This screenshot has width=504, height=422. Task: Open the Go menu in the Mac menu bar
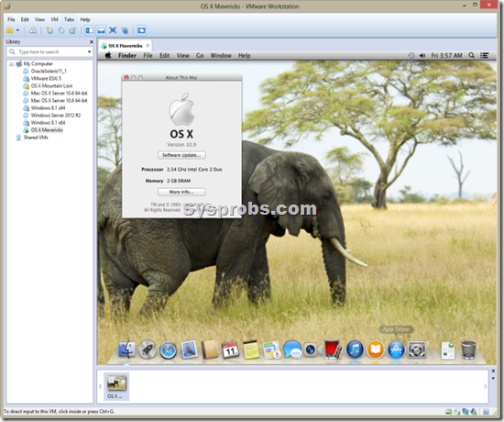point(200,55)
